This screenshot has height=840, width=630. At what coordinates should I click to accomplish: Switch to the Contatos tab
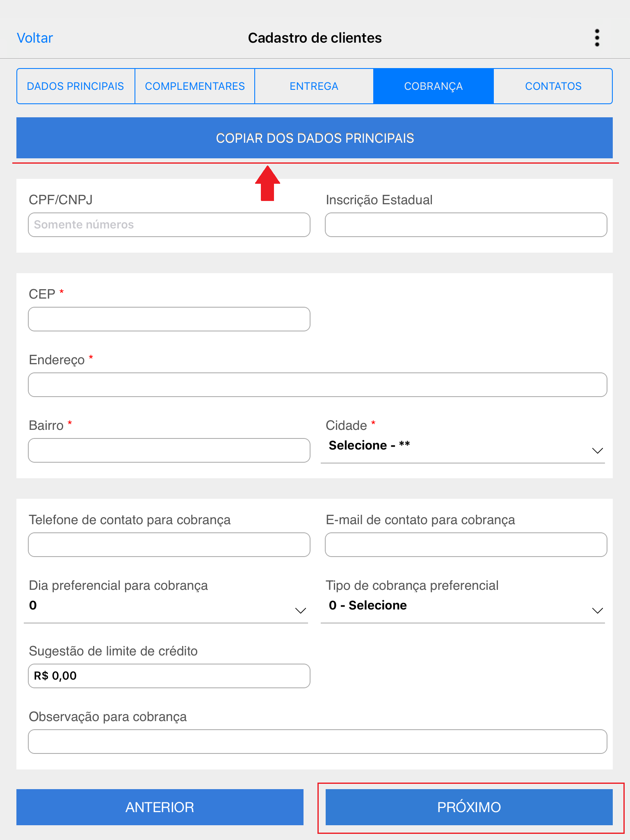553,86
